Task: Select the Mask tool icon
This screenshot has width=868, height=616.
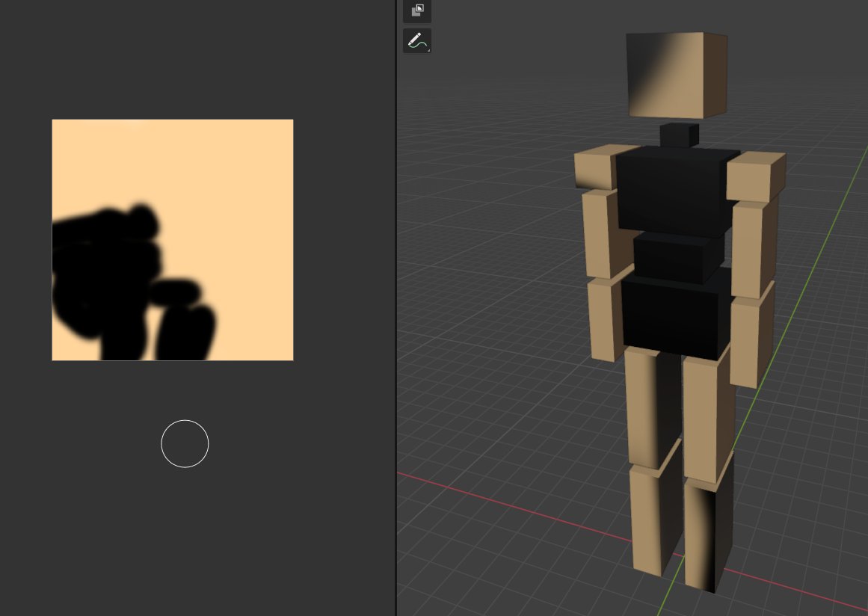Action: tap(417, 10)
